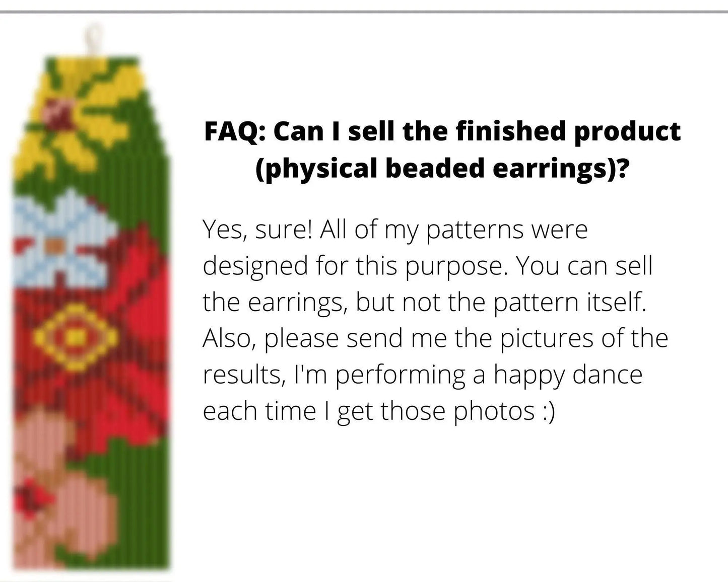The width and height of the screenshot is (728, 582).
Task: Click the orange center of blue flower
Action: coord(55,246)
